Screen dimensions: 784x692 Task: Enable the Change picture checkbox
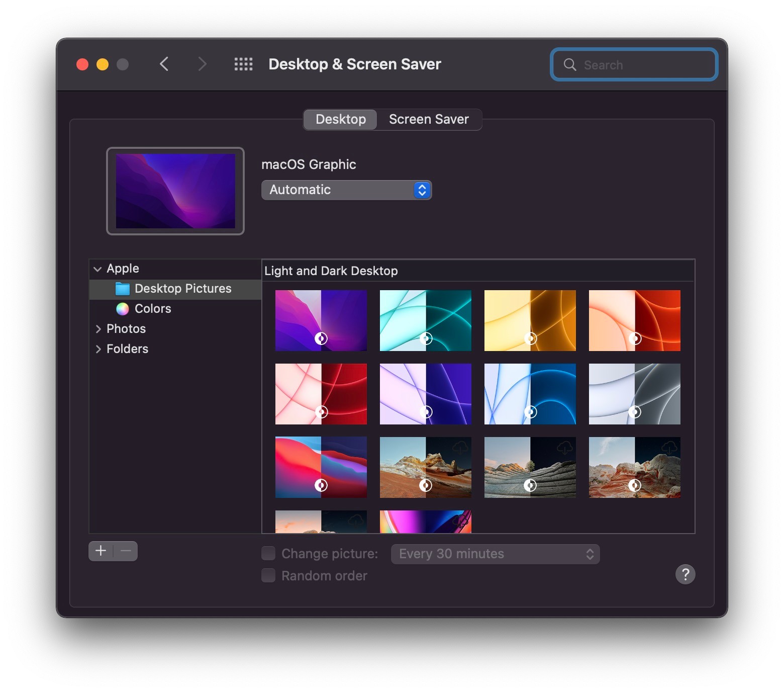[x=268, y=554]
